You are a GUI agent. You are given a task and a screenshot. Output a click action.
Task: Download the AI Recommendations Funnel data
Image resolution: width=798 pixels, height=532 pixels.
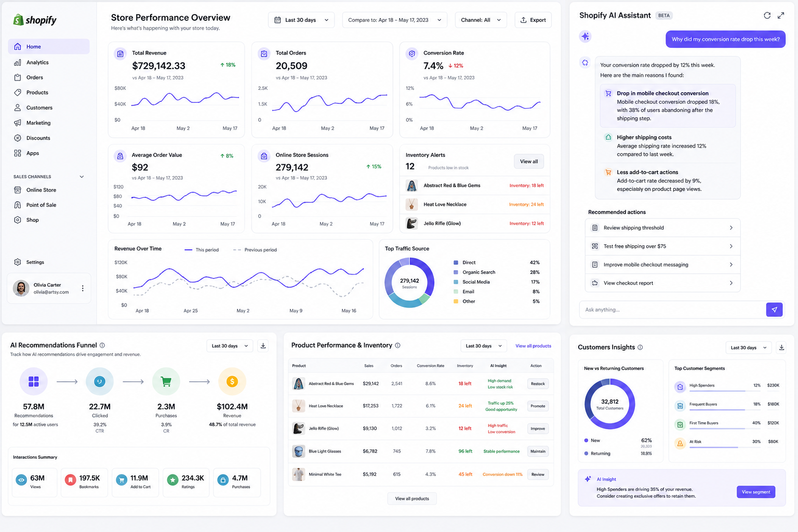pyautogui.click(x=263, y=346)
